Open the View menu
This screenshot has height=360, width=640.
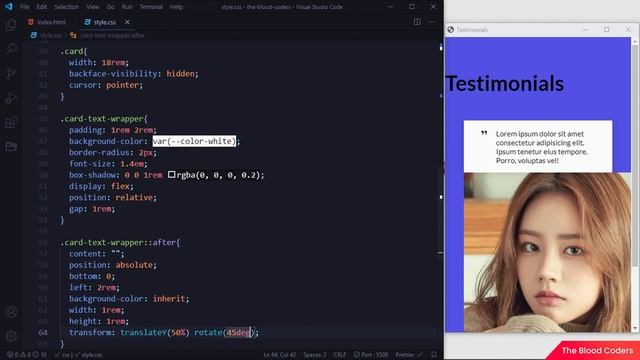(93, 7)
